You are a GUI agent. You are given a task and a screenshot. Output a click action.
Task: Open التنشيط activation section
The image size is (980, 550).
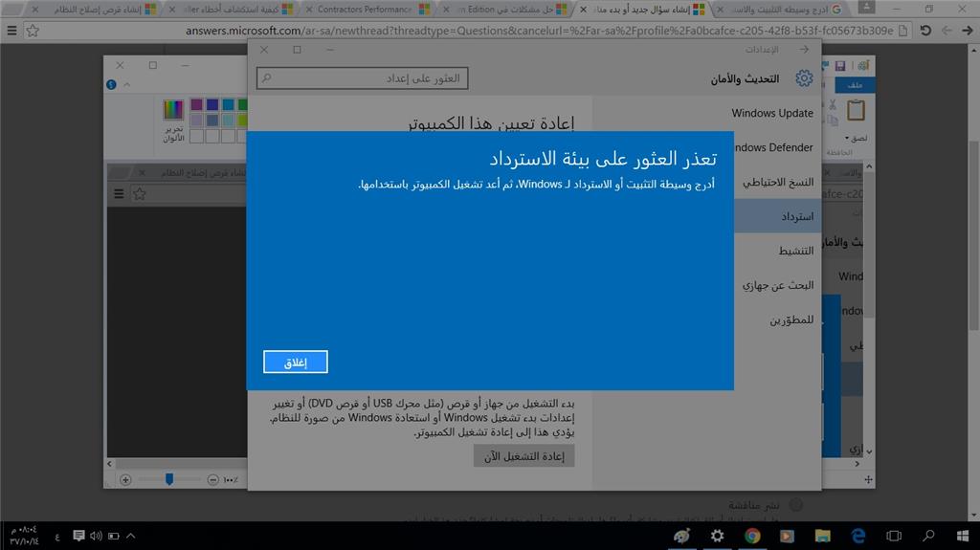point(795,251)
